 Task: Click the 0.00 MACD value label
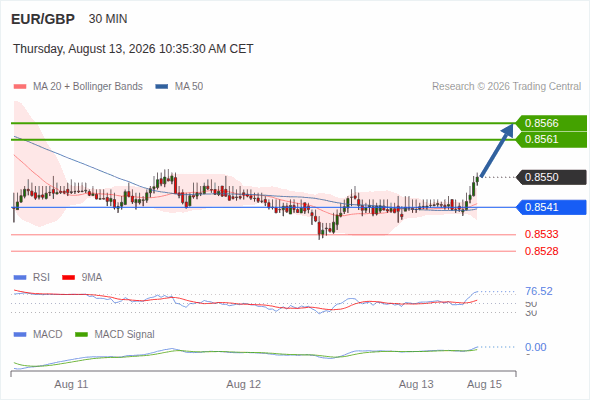(535, 347)
